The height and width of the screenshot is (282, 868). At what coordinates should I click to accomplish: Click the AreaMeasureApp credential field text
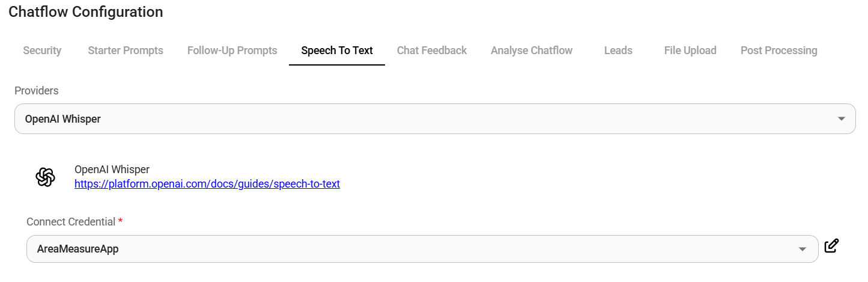[x=78, y=249]
